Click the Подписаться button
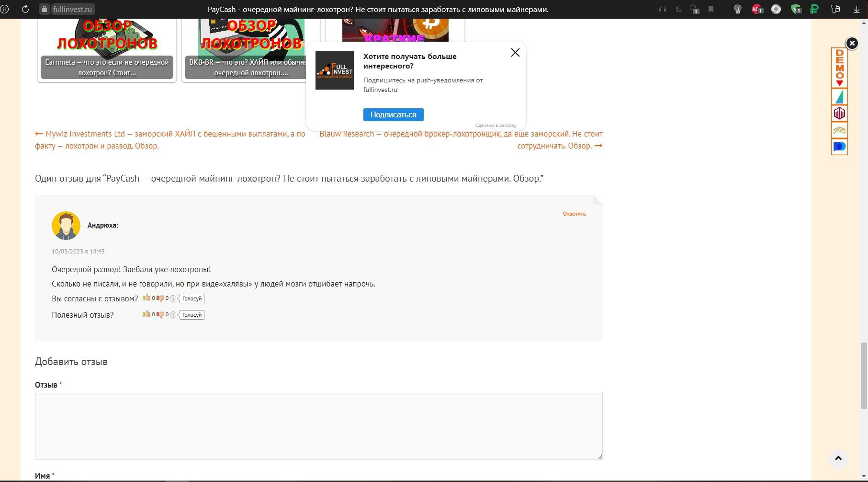 tap(393, 115)
